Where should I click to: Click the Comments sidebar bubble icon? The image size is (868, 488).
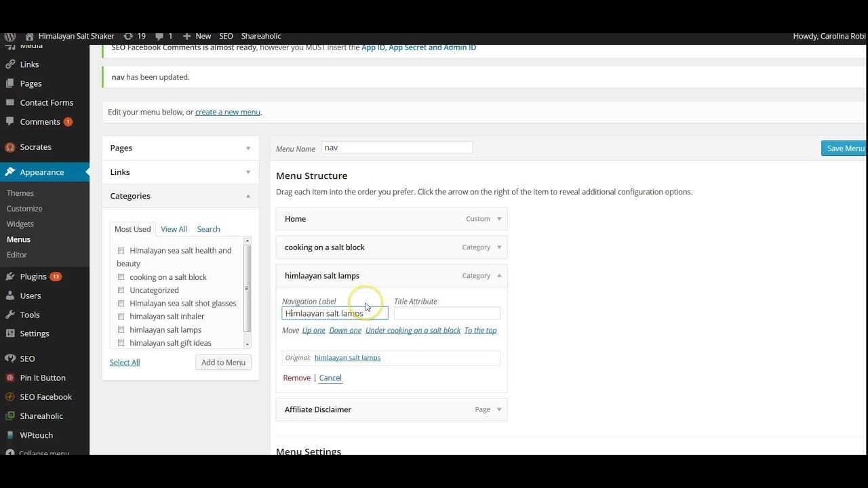[x=9, y=121]
